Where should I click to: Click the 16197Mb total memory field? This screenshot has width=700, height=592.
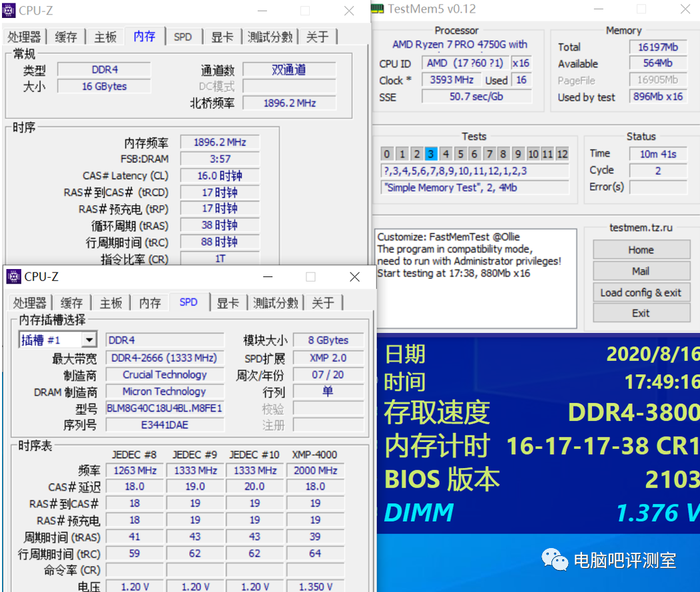pyautogui.click(x=657, y=47)
